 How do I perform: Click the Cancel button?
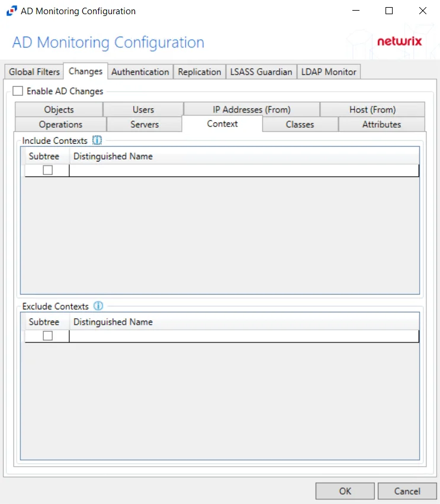point(407,491)
